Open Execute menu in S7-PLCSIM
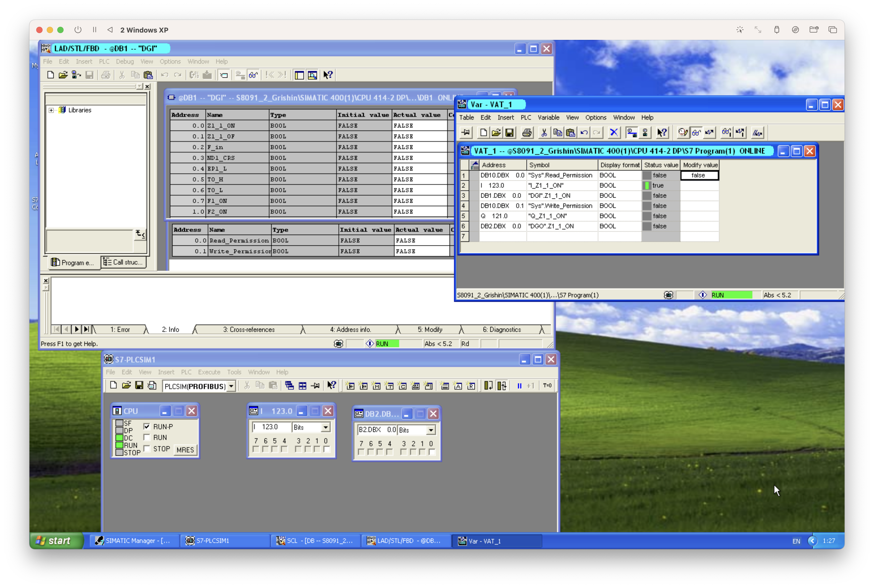The image size is (874, 588). [x=209, y=372]
